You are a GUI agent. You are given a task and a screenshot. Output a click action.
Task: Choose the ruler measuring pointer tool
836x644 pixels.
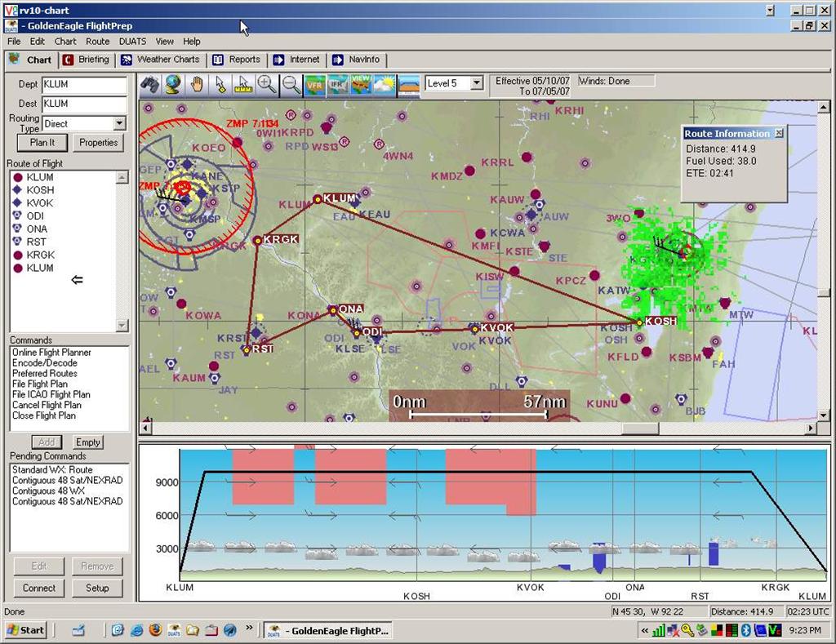[243, 85]
